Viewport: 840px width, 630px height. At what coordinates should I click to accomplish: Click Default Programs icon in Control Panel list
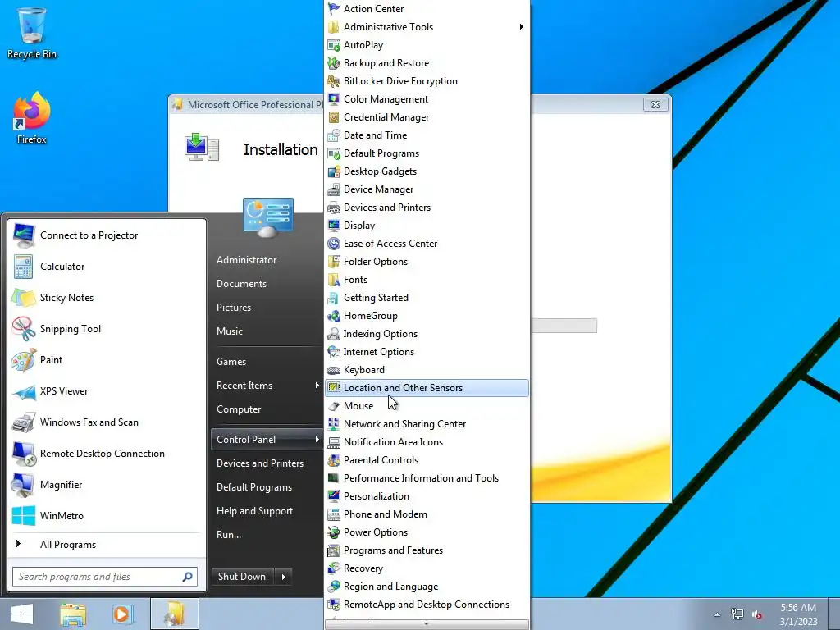(334, 153)
